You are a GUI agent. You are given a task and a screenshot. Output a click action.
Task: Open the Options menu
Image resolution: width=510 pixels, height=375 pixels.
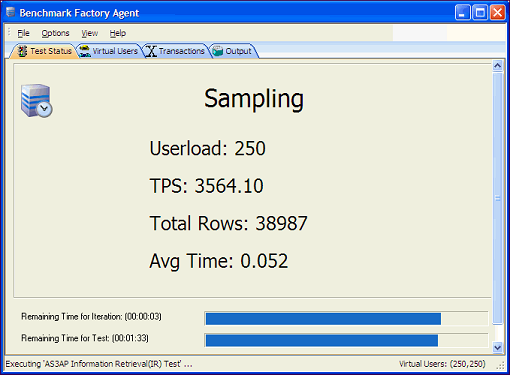point(55,33)
